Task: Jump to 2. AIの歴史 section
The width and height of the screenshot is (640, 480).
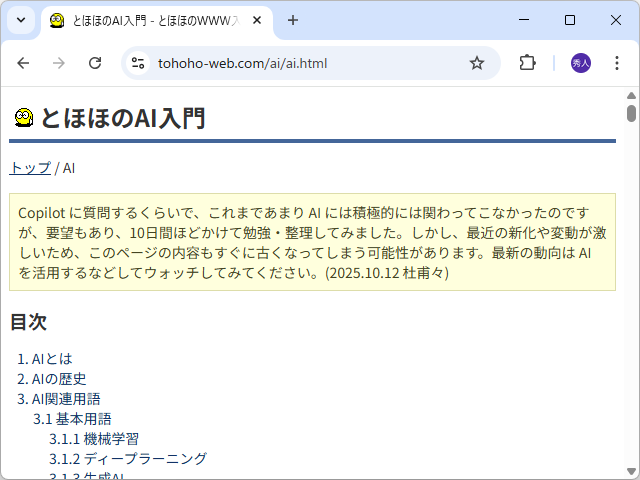Action: (51, 379)
